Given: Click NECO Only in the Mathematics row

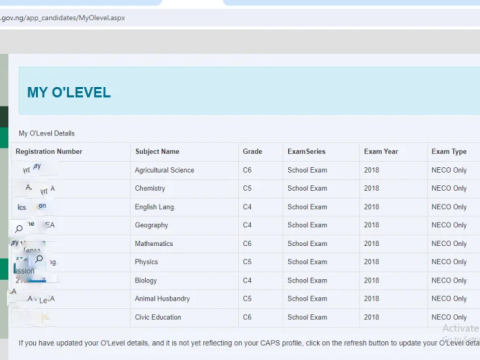Looking at the screenshot, I should [x=449, y=244].
